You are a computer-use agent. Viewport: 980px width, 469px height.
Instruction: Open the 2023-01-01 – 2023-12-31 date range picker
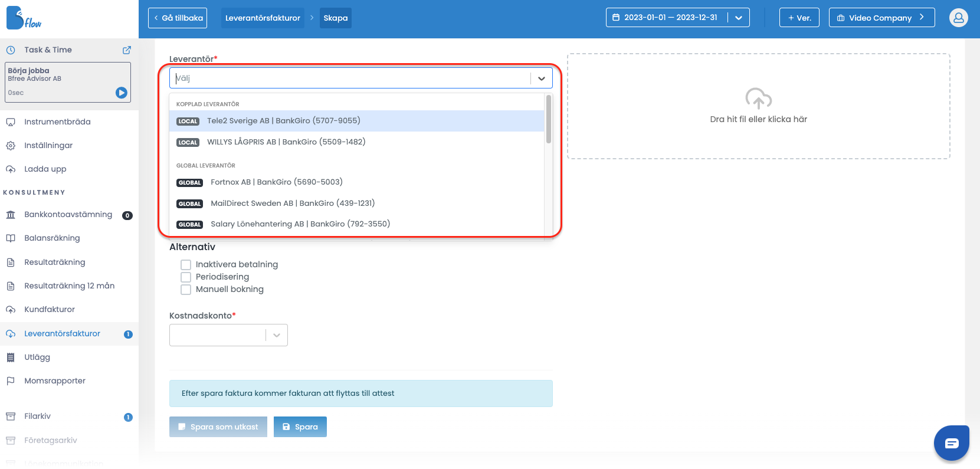pos(667,18)
